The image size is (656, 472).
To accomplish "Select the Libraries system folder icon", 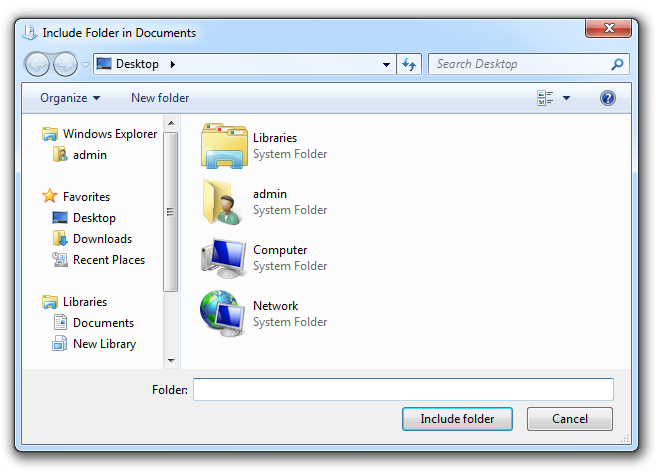I will pos(224,146).
